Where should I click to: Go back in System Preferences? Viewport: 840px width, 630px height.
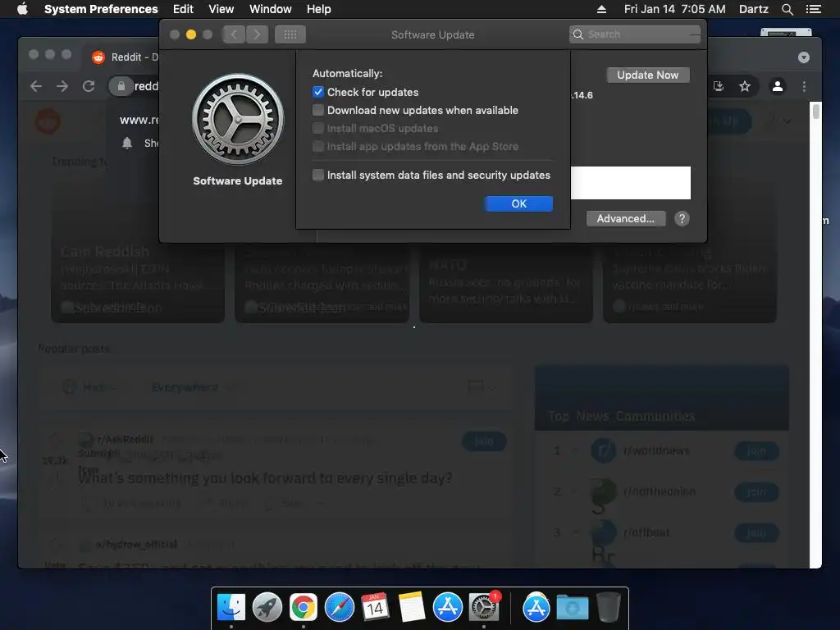[234, 34]
